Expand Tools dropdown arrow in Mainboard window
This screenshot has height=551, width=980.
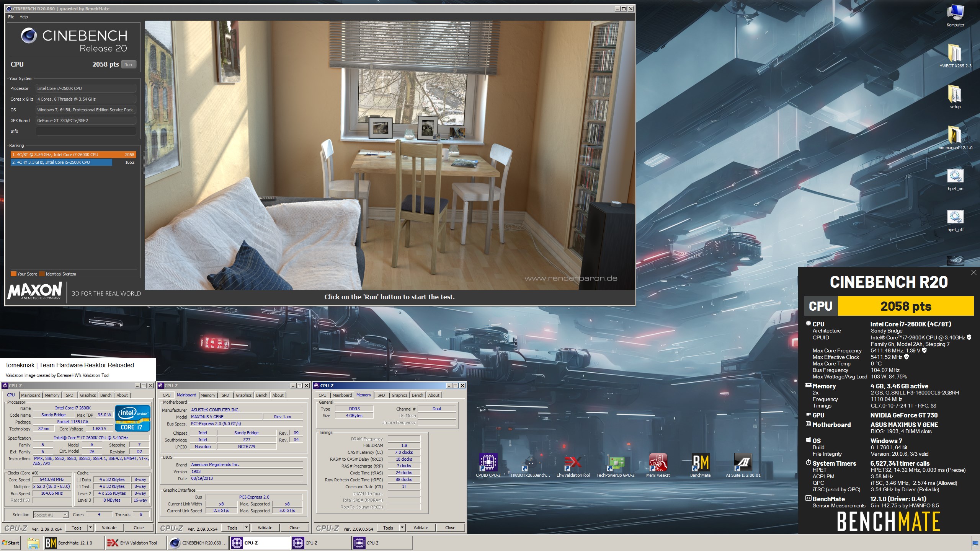point(247,528)
